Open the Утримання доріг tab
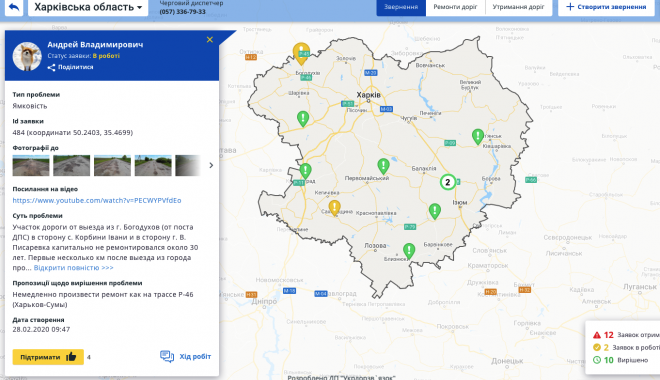The image size is (660, 380). (519, 7)
